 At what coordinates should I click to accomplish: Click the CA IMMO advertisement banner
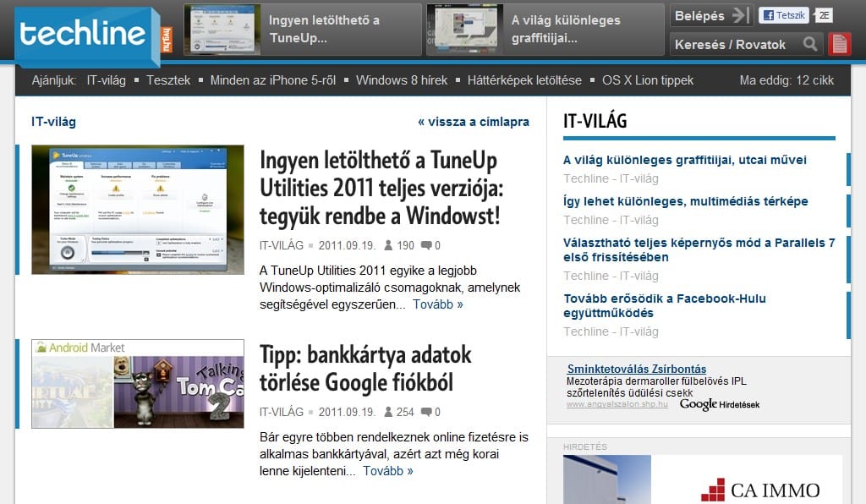click(703, 479)
